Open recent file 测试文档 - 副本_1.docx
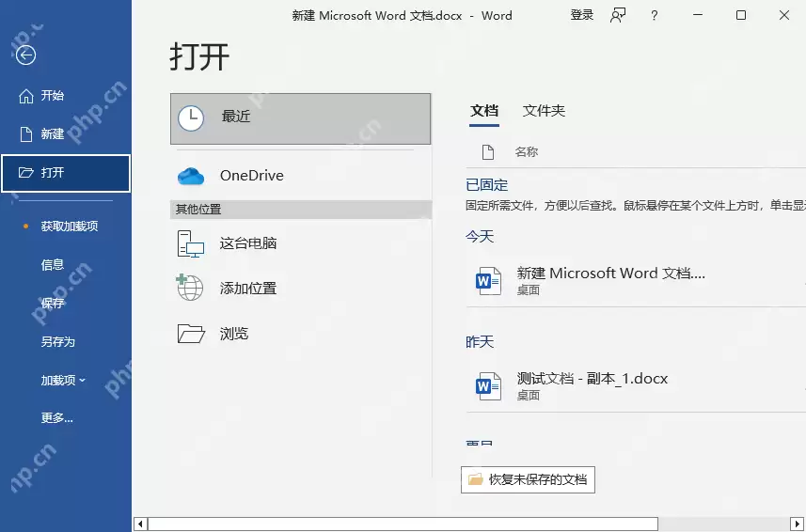 tap(636, 386)
